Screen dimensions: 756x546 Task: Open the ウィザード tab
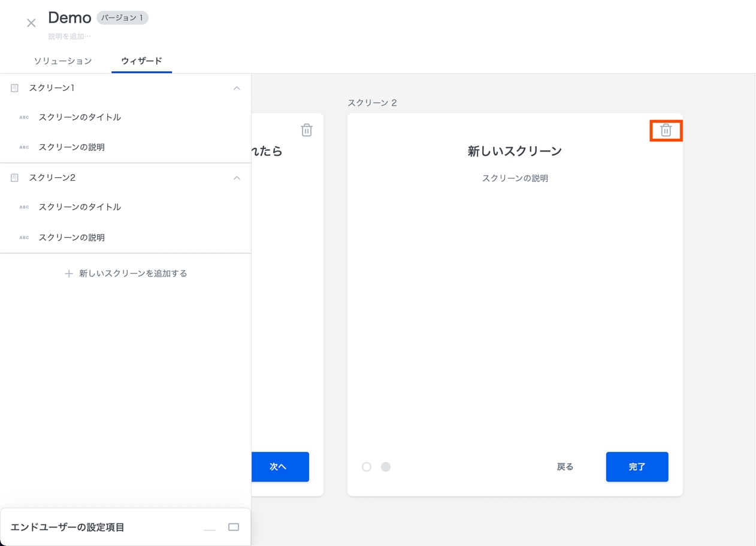[141, 61]
